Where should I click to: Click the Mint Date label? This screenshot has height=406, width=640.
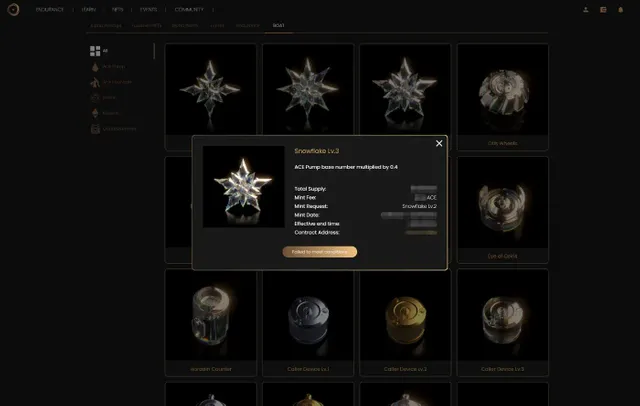307,215
